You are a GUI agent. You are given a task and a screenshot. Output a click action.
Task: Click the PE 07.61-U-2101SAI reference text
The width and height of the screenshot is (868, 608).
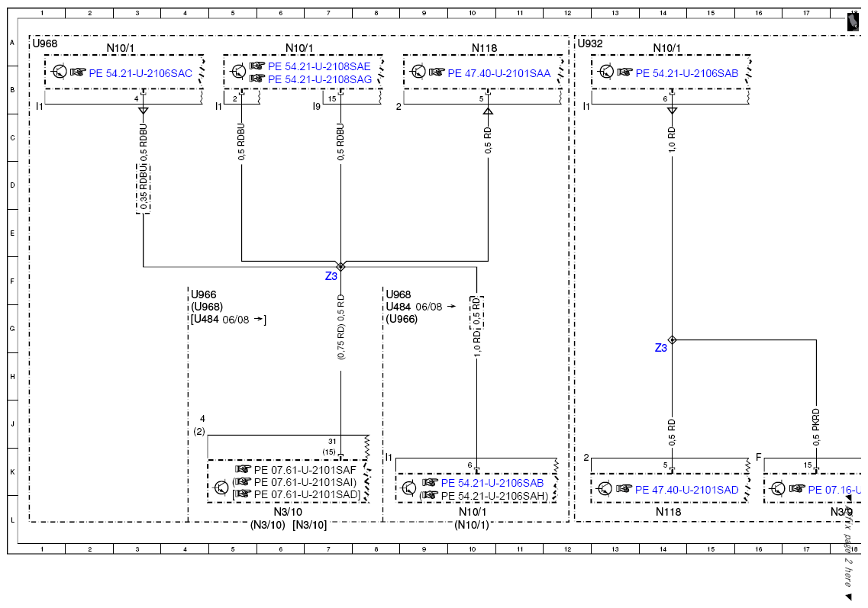(x=305, y=482)
